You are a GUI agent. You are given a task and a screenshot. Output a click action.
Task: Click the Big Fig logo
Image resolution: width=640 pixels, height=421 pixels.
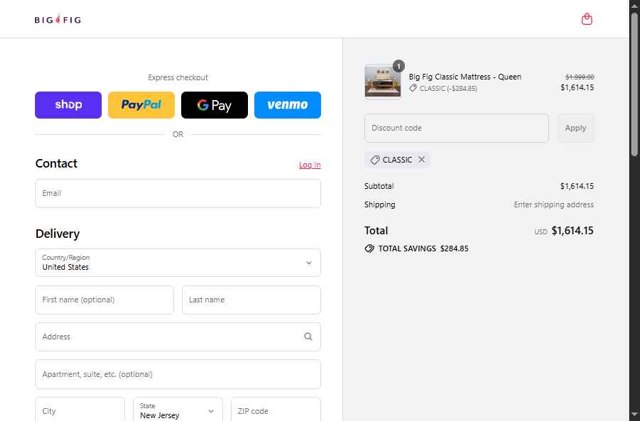pos(58,20)
